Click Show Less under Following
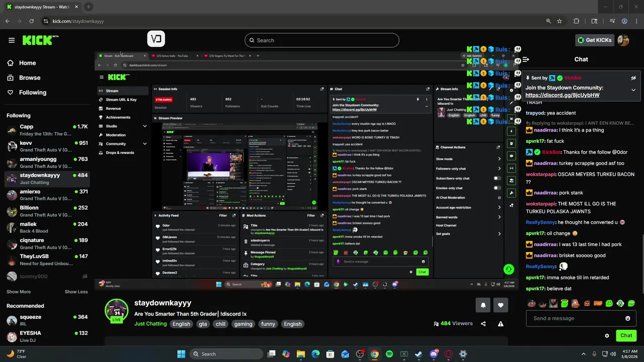This screenshot has height=362, width=644. pos(76,292)
